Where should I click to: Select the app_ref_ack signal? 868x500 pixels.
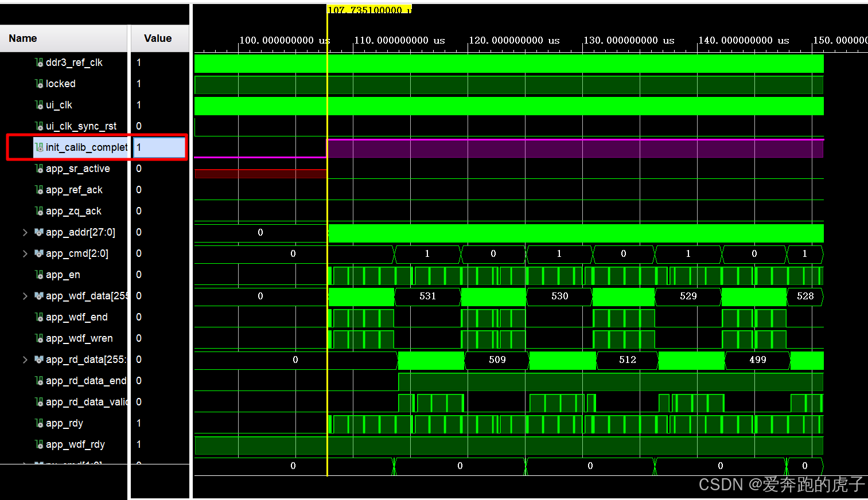(x=74, y=190)
